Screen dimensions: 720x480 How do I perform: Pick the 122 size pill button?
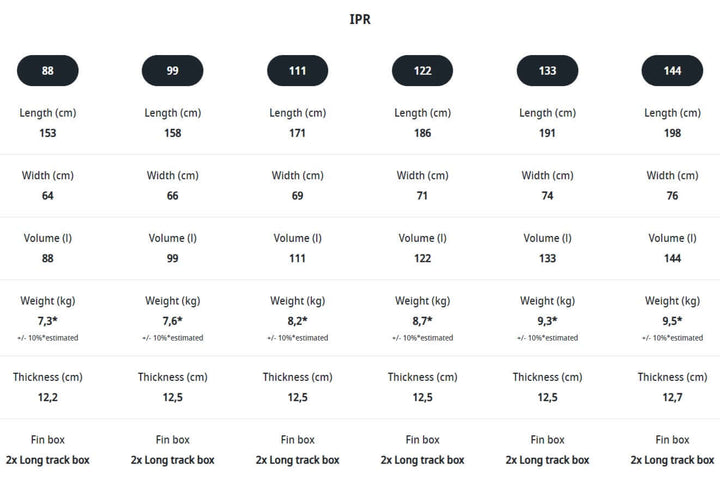point(422,71)
